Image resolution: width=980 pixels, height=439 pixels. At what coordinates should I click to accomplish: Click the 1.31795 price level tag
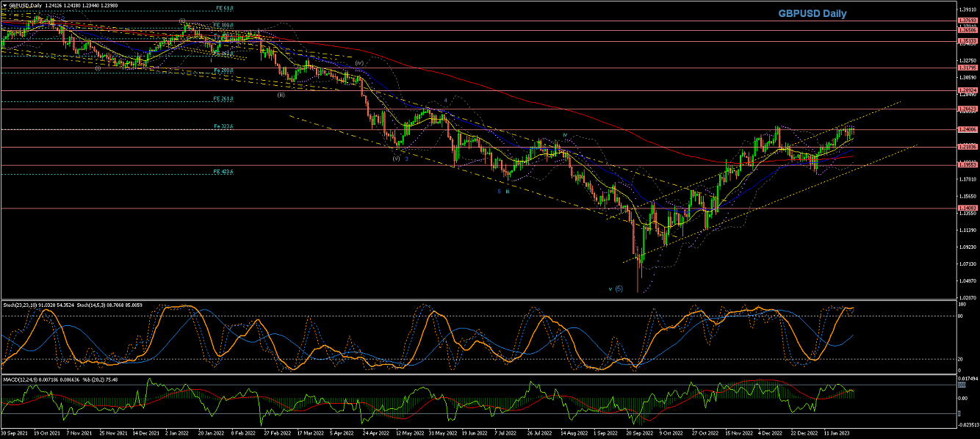tap(967, 68)
